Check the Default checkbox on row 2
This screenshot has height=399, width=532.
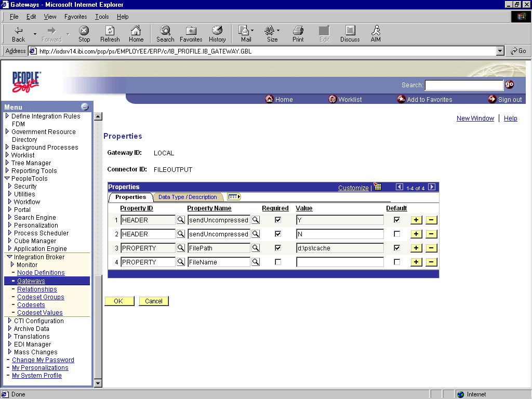point(397,234)
